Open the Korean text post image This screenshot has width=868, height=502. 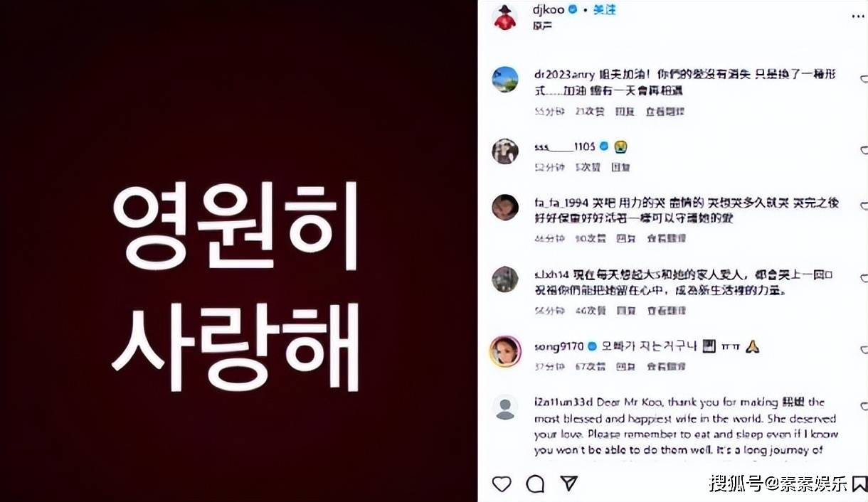pyautogui.click(x=238, y=251)
